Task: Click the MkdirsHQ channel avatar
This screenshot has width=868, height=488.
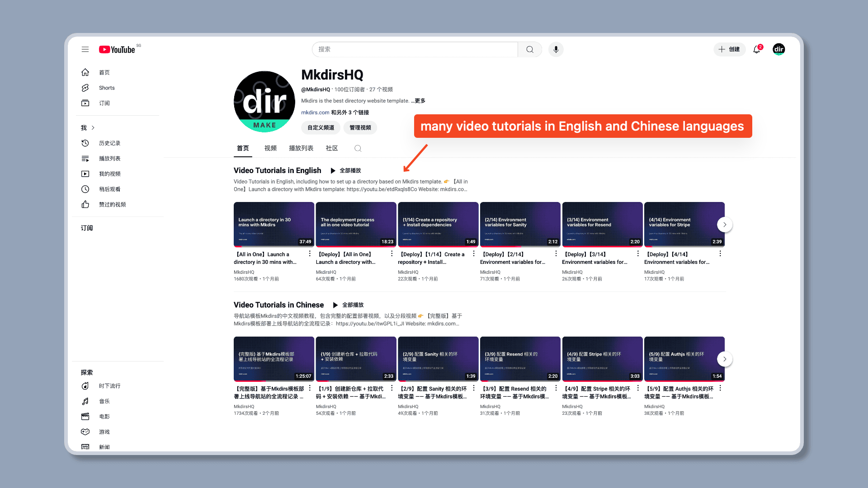Action: click(x=264, y=102)
